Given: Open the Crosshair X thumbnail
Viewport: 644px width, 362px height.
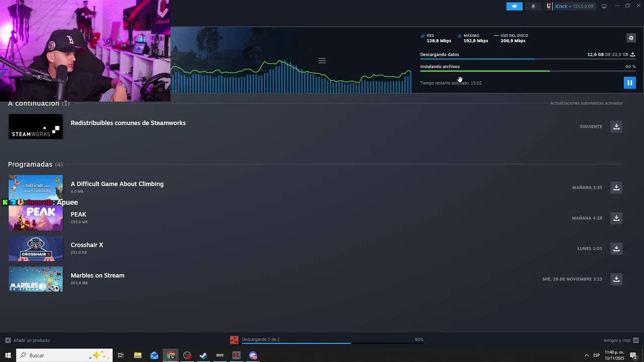Looking at the screenshot, I should pyautogui.click(x=36, y=248).
